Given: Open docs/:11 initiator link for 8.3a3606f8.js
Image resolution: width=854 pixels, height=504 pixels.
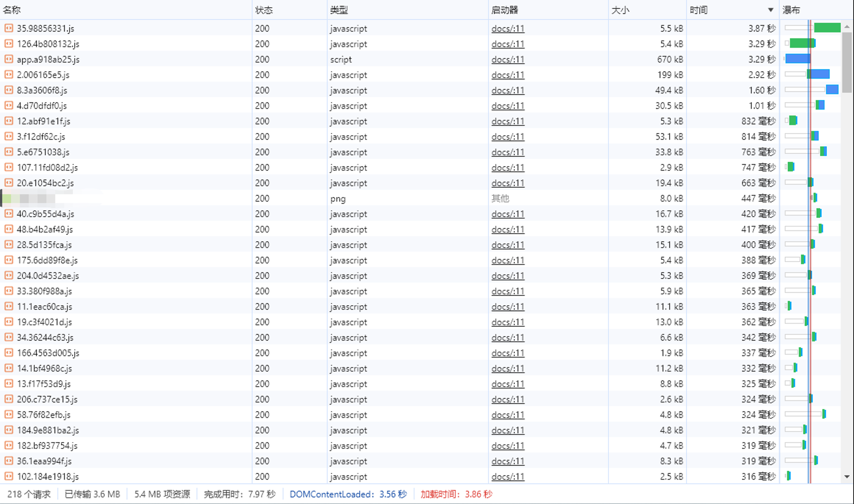Looking at the screenshot, I should click(x=508, y=90).
